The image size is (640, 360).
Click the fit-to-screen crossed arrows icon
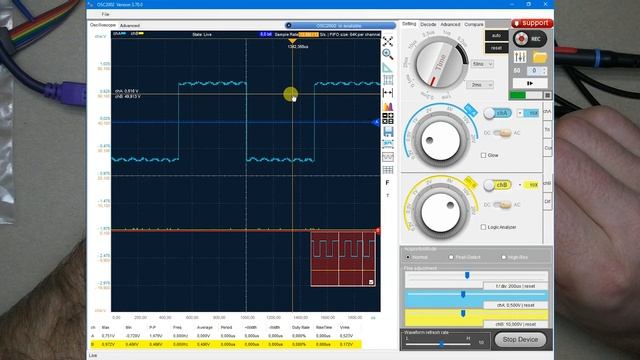coord(388,41)
